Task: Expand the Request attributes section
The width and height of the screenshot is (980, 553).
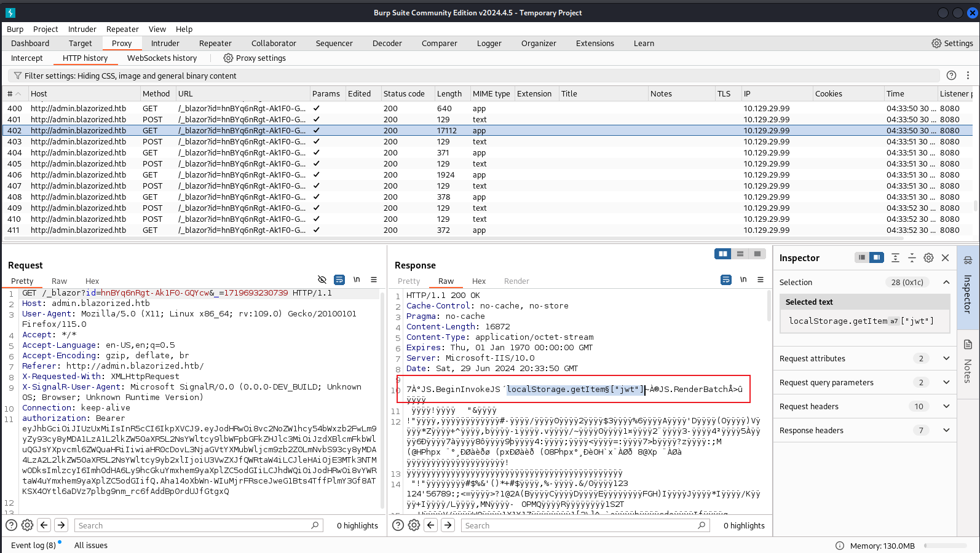Action: pos(946,358)
